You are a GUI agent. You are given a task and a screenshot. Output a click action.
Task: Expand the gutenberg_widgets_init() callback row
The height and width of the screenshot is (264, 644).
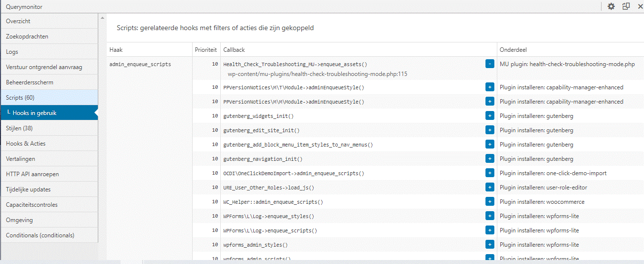point(489,115)
